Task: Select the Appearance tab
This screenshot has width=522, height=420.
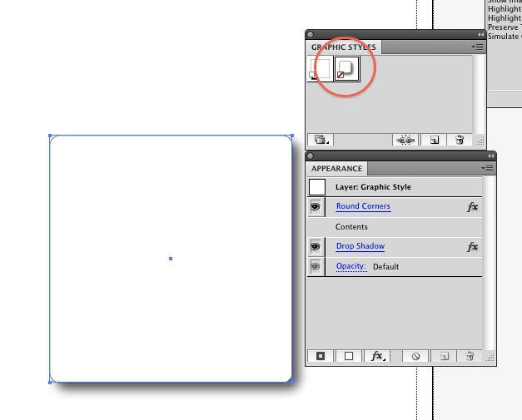Action: pyautogui.click(x=336, y=169)
